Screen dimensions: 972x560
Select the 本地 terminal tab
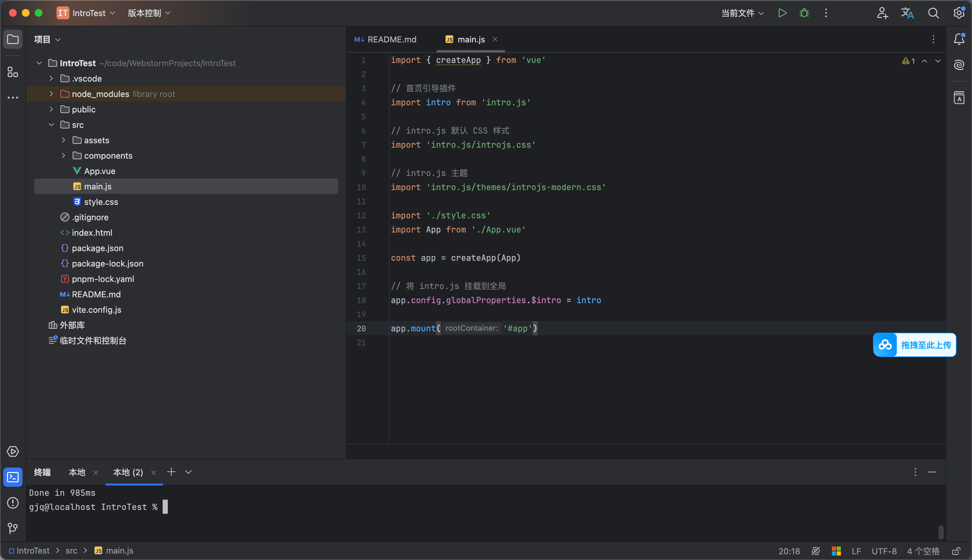pos(77,472)
